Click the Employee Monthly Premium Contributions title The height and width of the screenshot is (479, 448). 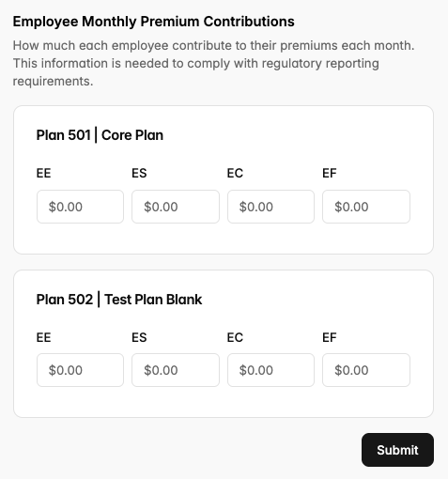click(x=153, y=22)
